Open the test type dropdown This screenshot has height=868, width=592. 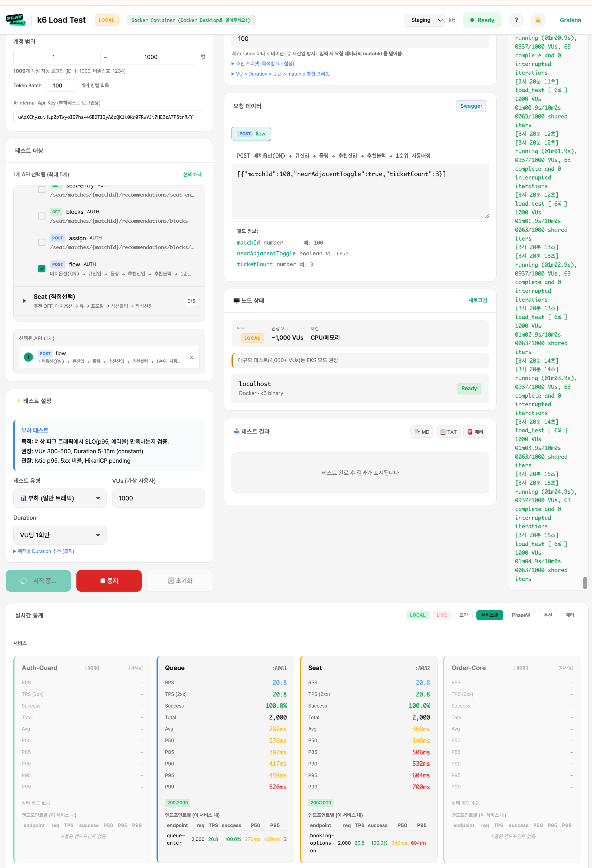coord(60,498)
